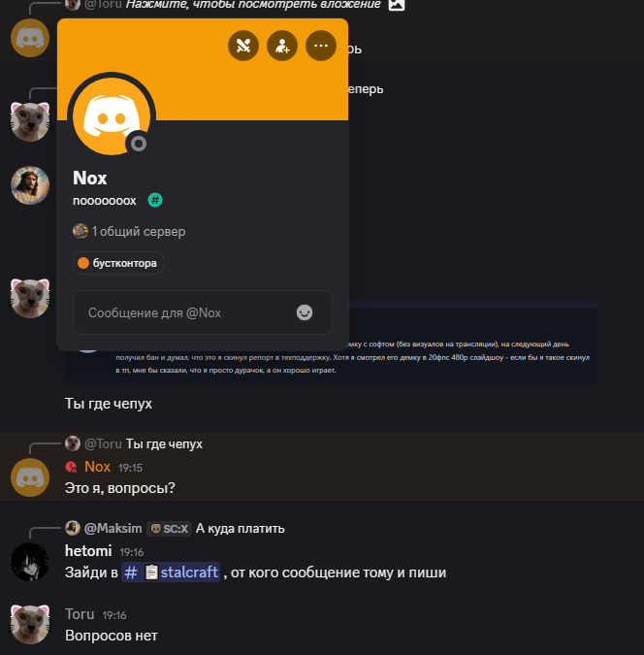Click the бустконтора role tag
Screen dimensions: 644x655
[x=118, y=263]
